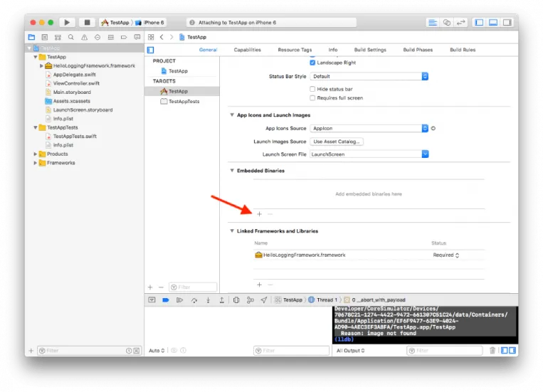Switch to the Build Rules tab
543x392 pixels.
tap(463, 50)
